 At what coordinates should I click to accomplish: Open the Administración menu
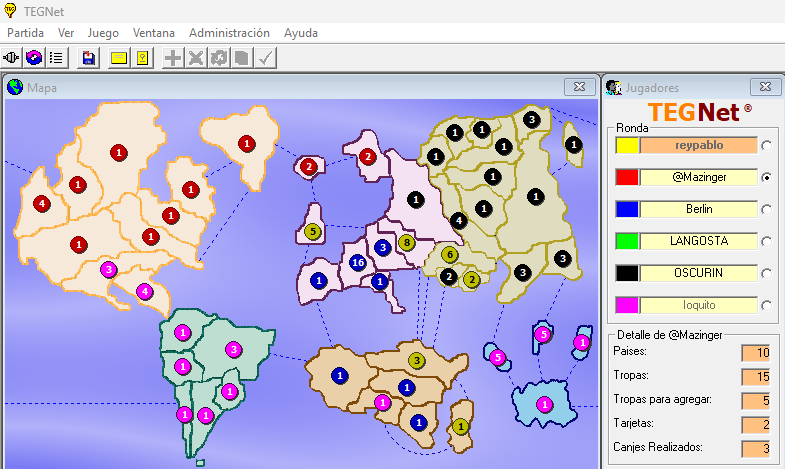(x=229, y=33)
